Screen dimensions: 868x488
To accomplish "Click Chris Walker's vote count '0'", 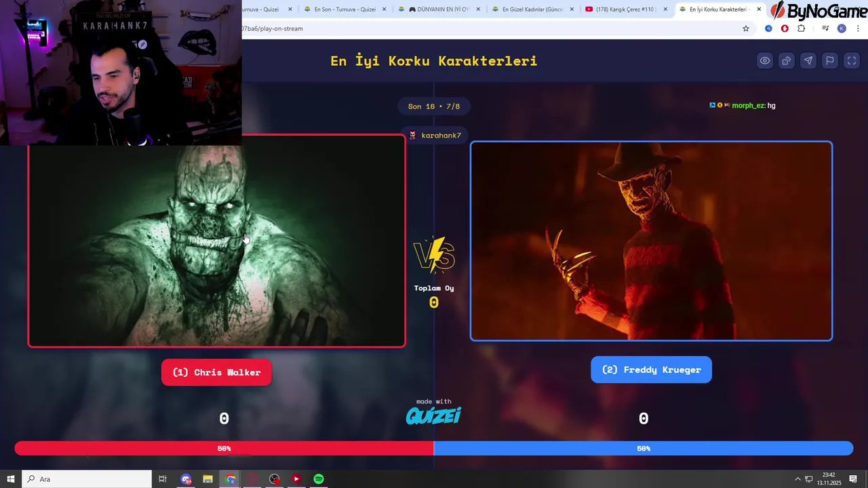I will click(224, 419).
